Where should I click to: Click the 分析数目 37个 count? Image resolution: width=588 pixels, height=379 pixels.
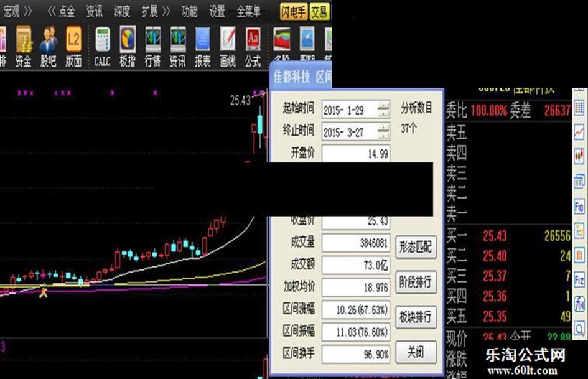[x=409, y=128]
